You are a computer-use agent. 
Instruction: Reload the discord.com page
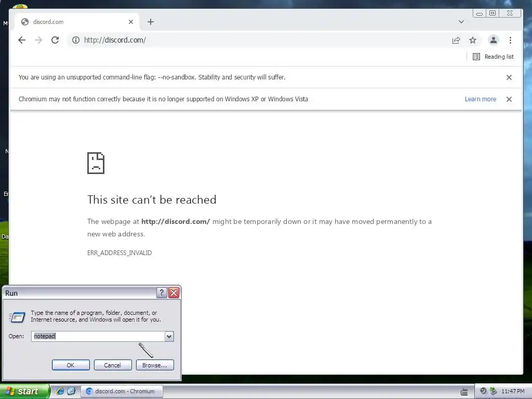pyautogui.click(x=55, y=40)
